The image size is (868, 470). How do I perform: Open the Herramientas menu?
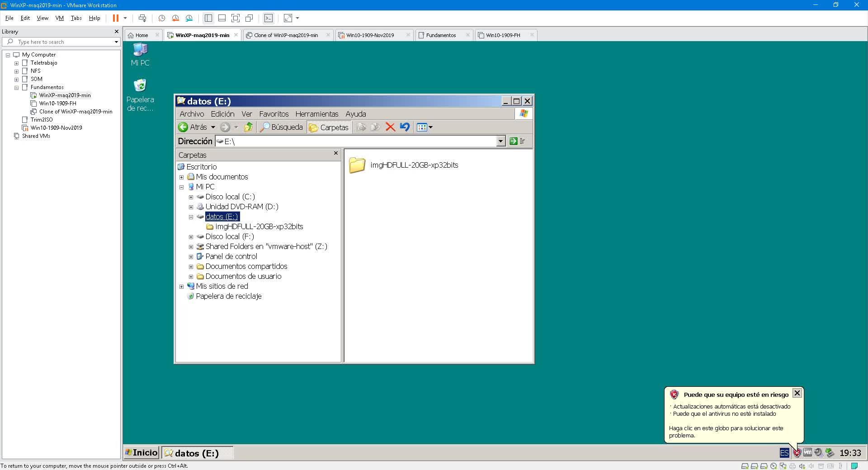tap(316, 114)
